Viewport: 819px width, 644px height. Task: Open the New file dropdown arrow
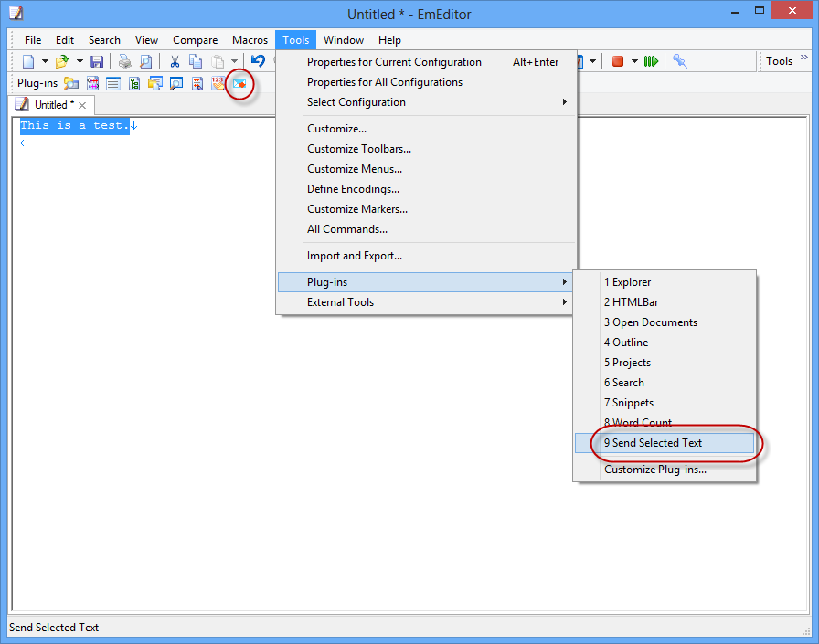click(x=45, y=61)
